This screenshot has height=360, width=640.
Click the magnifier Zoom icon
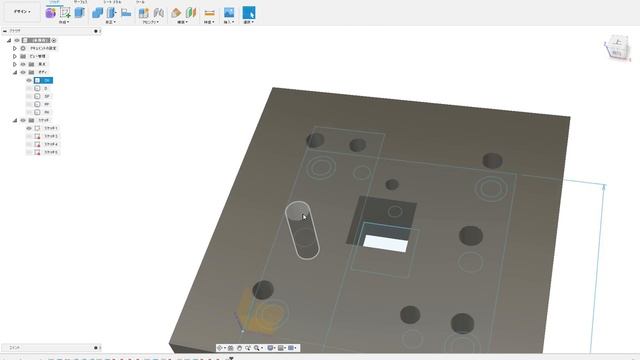[257, 348]
